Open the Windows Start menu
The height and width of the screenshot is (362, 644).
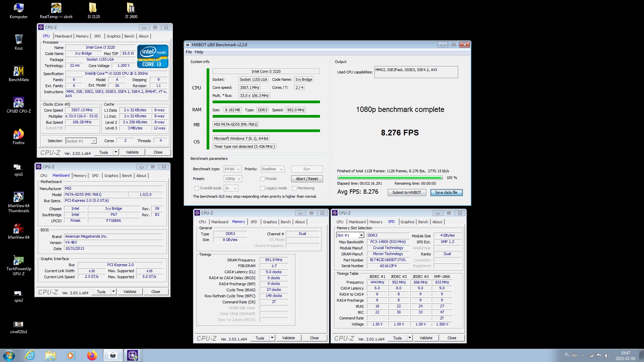pos(9,355)
